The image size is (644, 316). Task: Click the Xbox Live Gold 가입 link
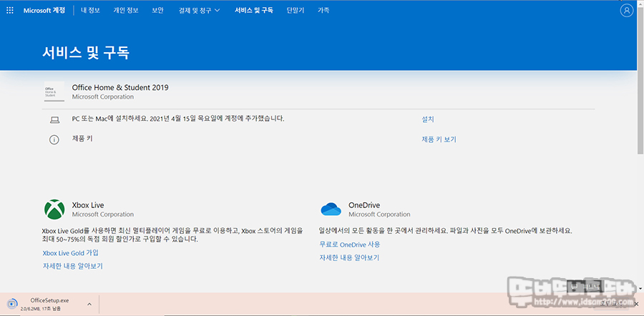(71, 253)
